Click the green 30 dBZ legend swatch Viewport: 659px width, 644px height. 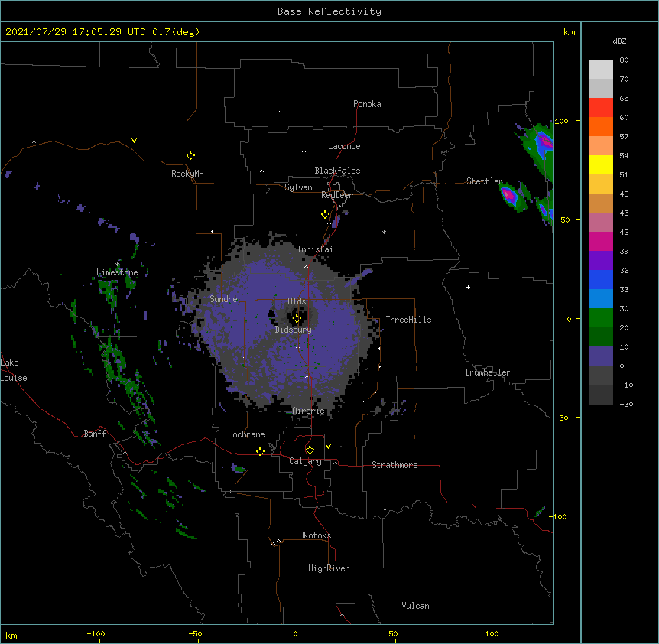click(x=601, y=318)
